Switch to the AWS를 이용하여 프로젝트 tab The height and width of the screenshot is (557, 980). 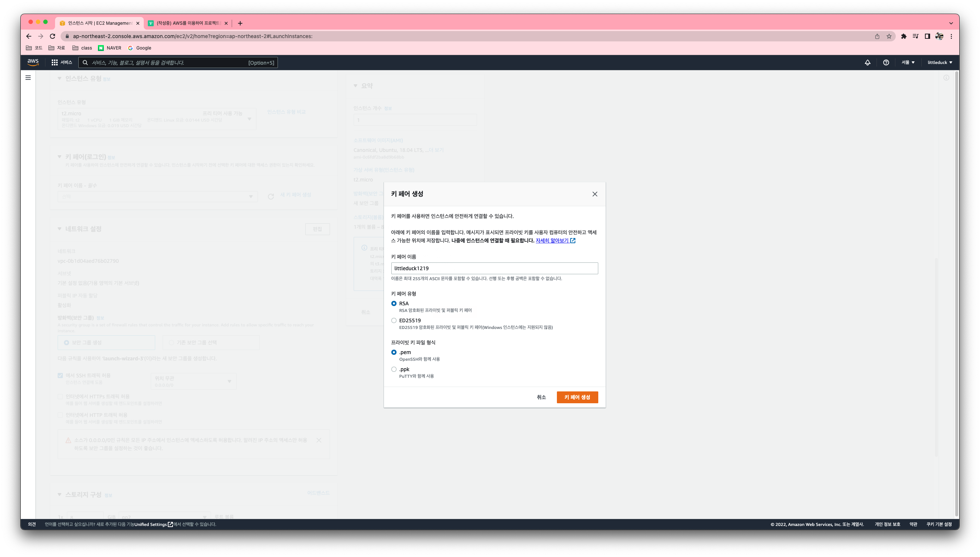click(x=188, y=23)
